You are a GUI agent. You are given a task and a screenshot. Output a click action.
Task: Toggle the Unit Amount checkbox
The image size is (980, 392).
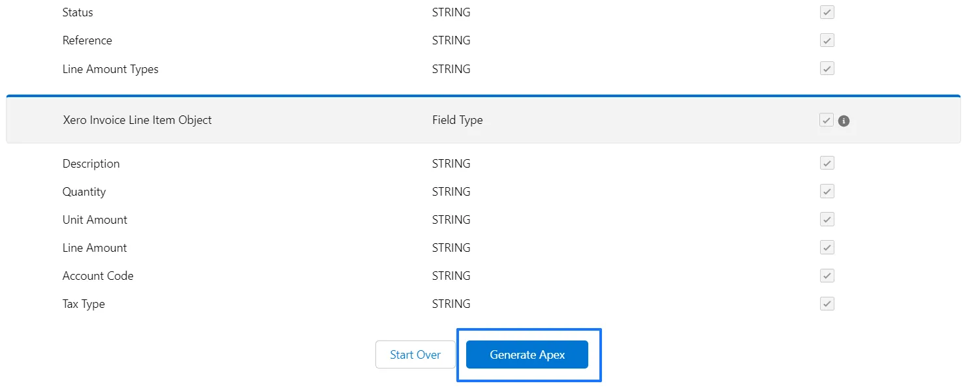[x=827, y=219]
